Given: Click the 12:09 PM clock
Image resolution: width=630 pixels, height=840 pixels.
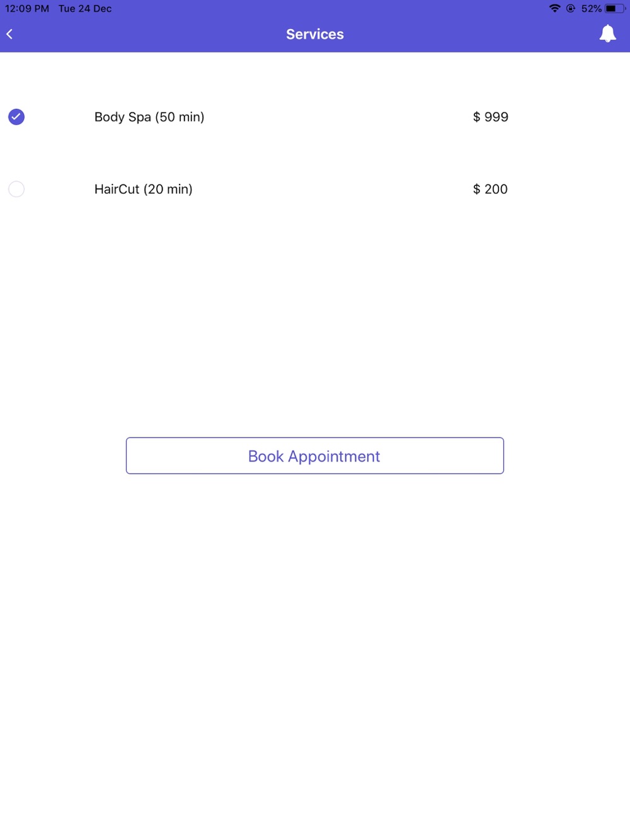Looking at the screenshot, I should [27, 9].
